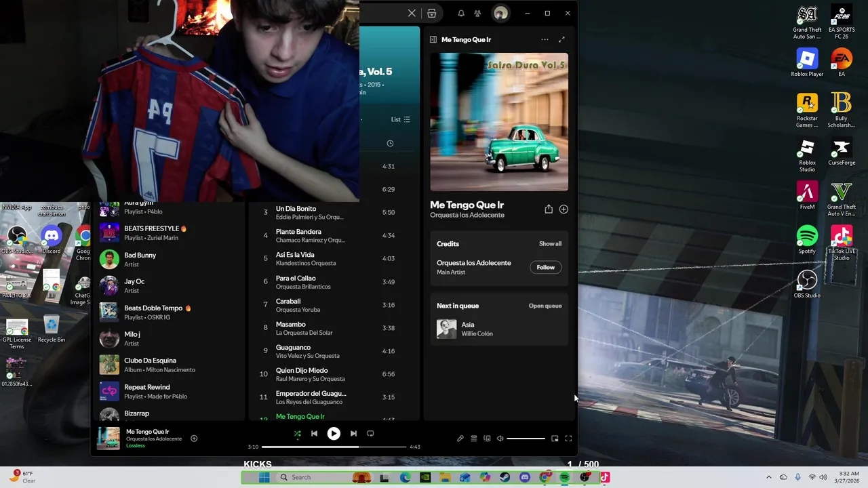
Task: Open the Spotify miniplayer
Action: click(x=555, y=439)
